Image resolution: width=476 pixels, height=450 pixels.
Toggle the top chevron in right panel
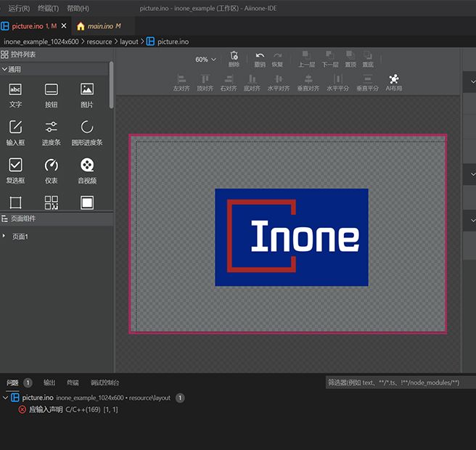point(472,82)
